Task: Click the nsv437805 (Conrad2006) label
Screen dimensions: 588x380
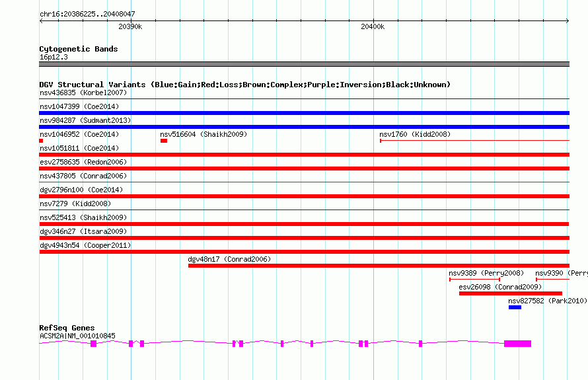Action: point(83,176)
